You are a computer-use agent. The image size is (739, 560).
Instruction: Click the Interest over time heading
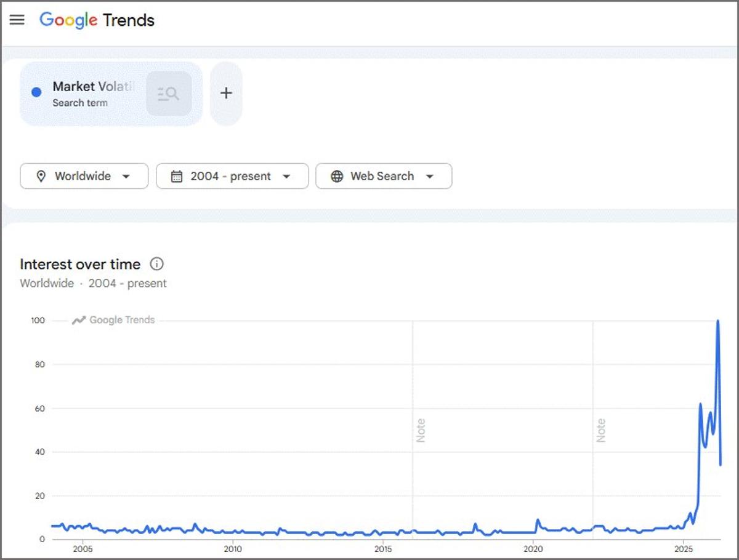pos(80,265)
